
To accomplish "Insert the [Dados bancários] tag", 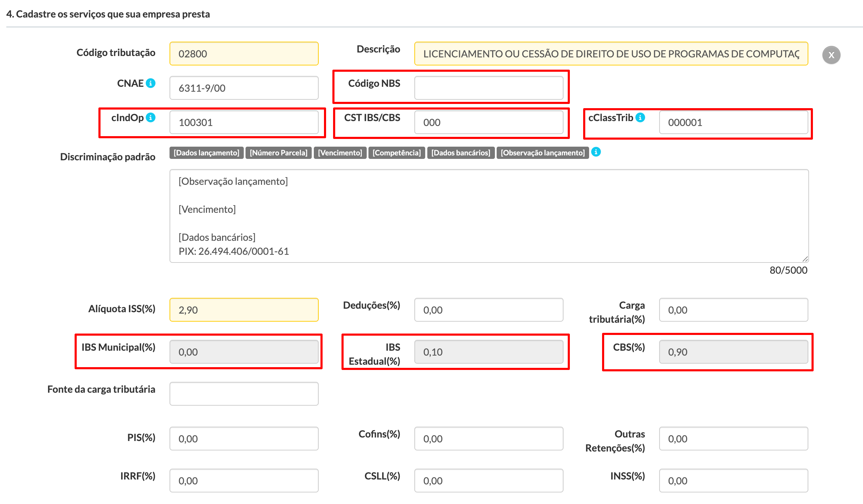I will pos(461,153).
